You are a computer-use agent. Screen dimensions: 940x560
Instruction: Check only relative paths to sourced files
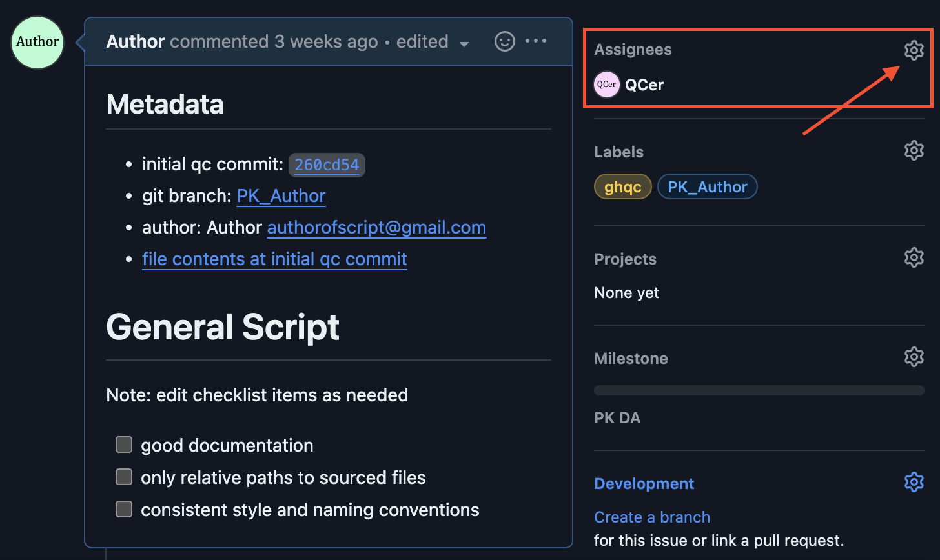coord(124,477)
